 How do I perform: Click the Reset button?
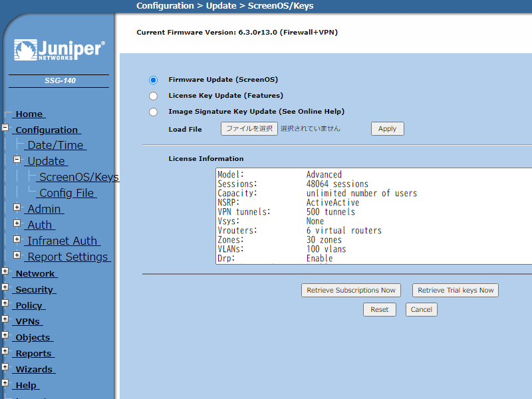click(380, 309)
